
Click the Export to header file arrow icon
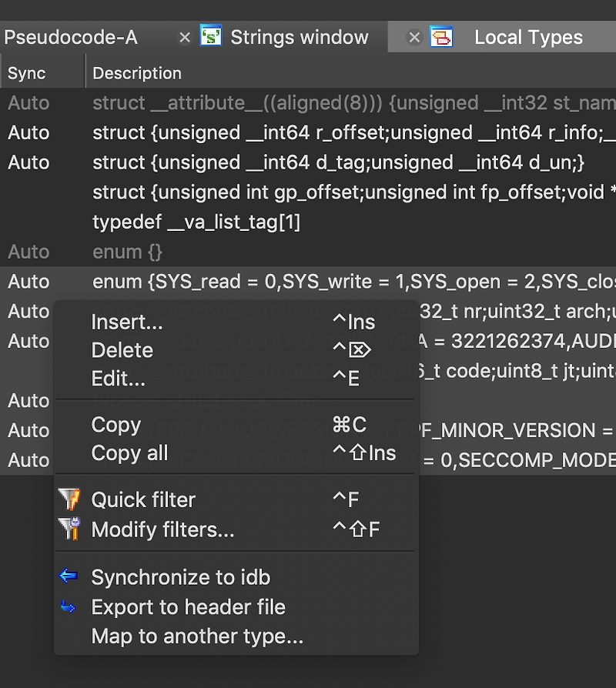pyautogui.click(x=69, y=607)
